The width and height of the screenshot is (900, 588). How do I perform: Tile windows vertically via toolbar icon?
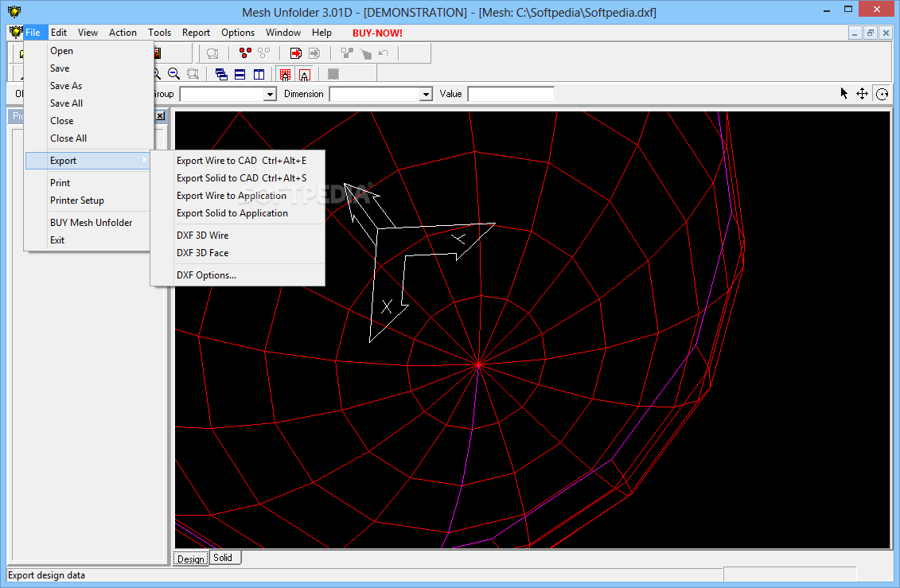coord(259,74)
